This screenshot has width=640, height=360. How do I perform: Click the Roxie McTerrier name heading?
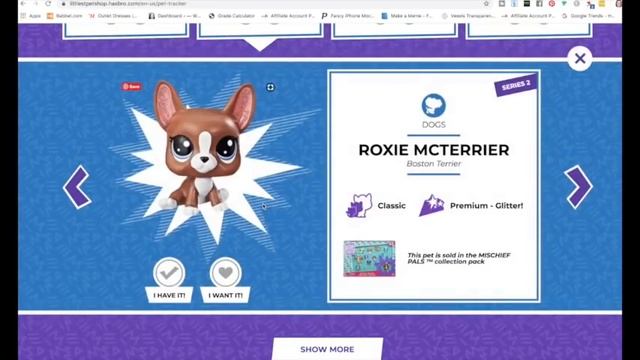433,150
